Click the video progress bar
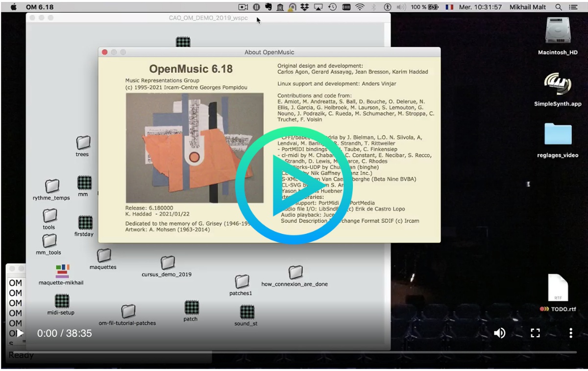 [294, 352]
